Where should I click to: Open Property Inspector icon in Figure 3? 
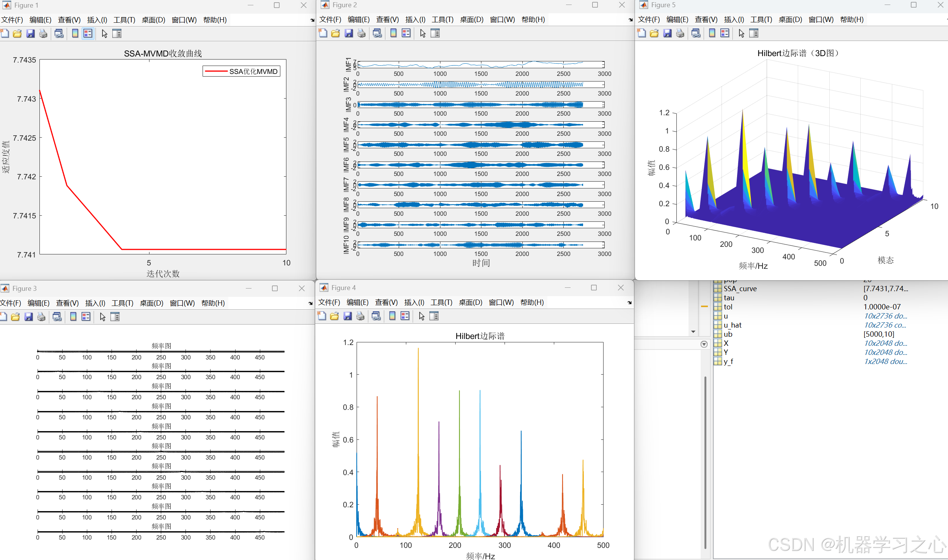coord(115,317)
